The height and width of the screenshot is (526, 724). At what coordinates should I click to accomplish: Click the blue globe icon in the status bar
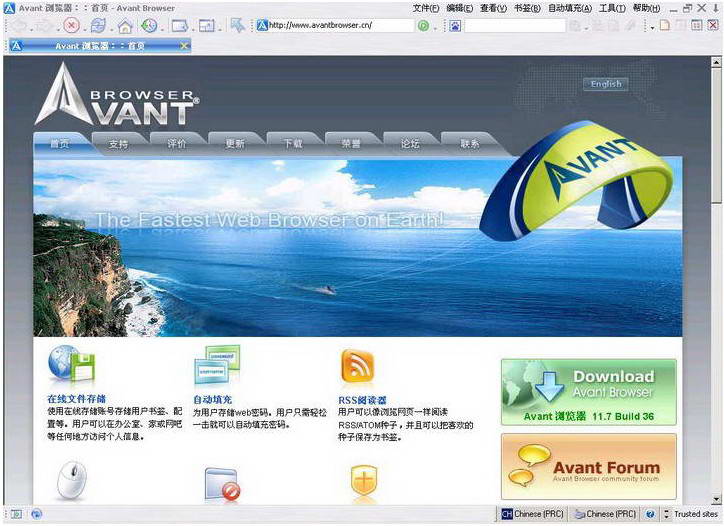(x=36, y=514)
